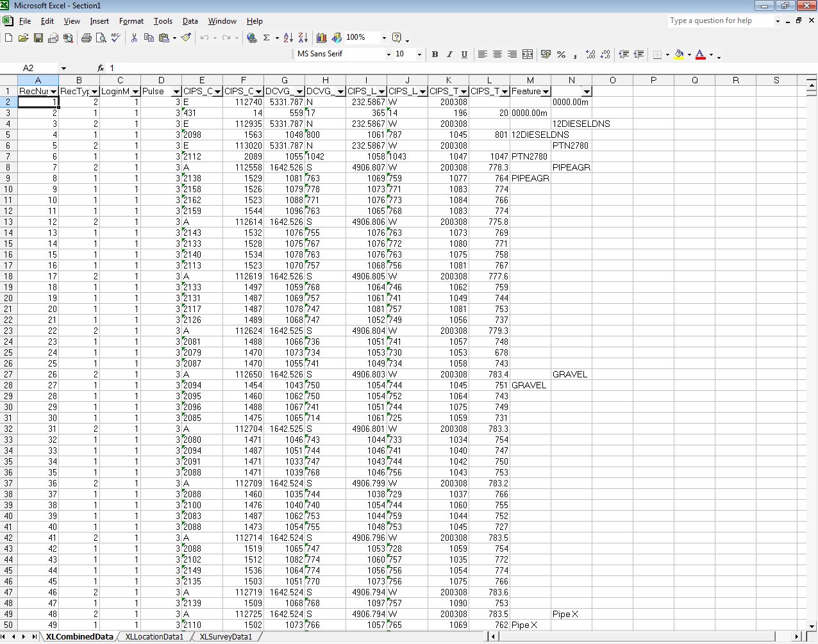Open the Chart Wizard icon
The width and height of the screenshot is (818, 644).
coord(322,38)
